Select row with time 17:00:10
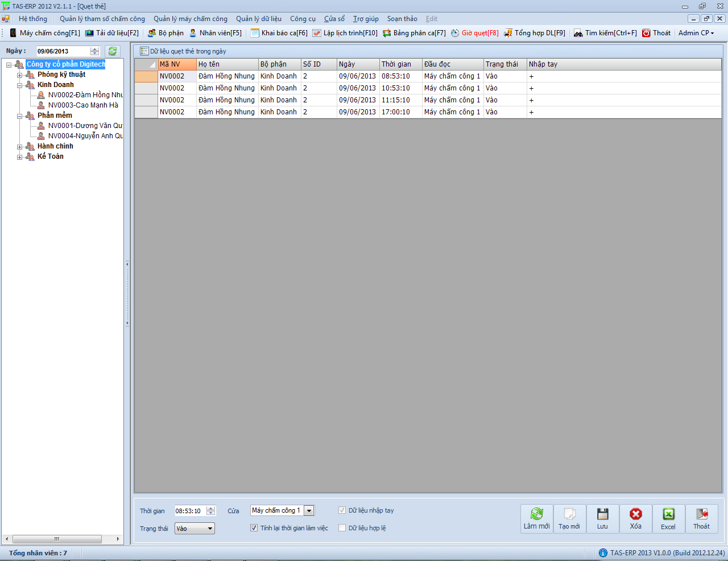This screenshot has width=728, height=561. coord(428,112)
